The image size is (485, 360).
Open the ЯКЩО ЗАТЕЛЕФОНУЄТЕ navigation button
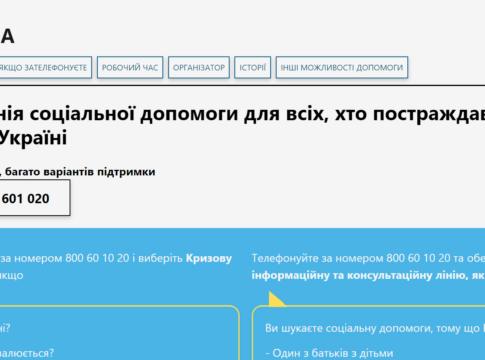[45, 67]
